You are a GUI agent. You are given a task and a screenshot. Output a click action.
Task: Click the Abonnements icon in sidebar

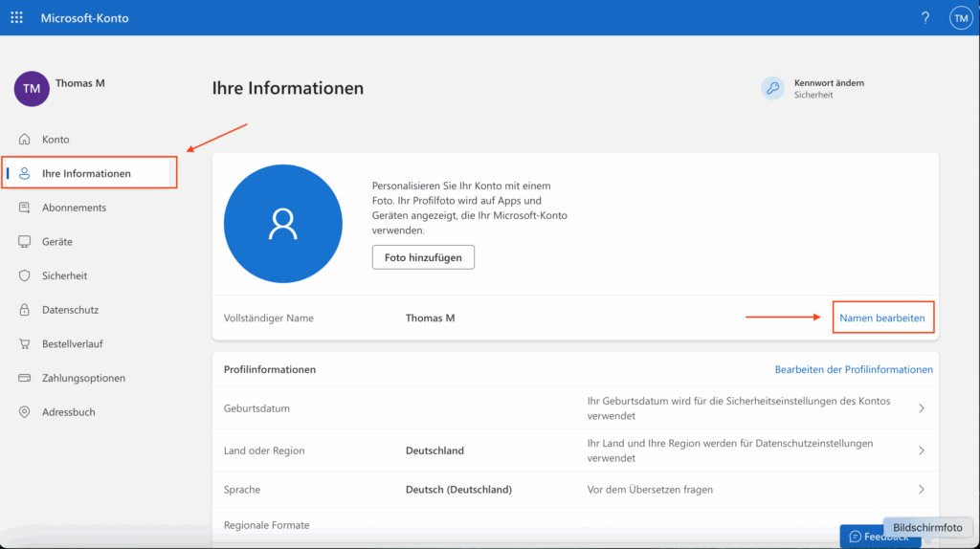click(24, 208)
